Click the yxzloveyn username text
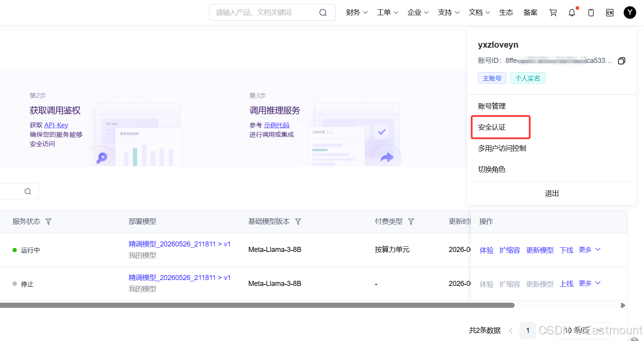 click(498, 45)
